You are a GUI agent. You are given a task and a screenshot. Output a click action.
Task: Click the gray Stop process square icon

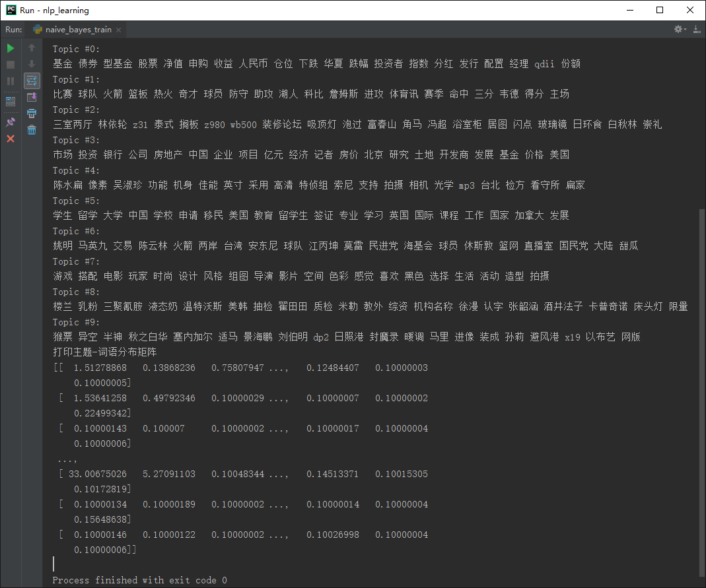click(x=11, y=65)
